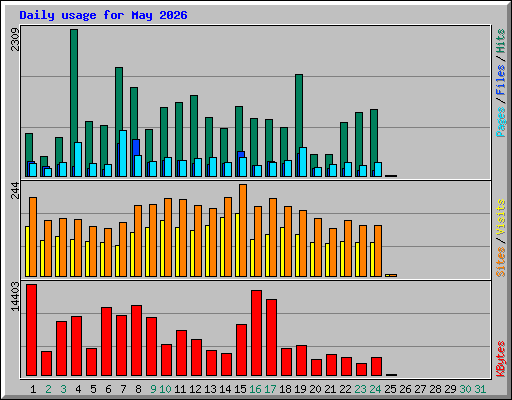
Task: Click the day 12 axis label
Action: point(195,389)
